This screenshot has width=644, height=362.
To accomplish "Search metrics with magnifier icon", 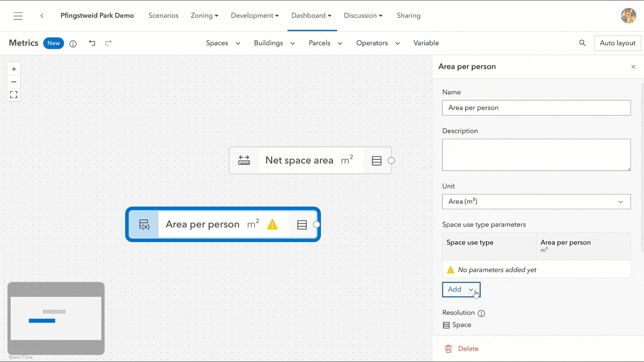I will coord(582,43).
